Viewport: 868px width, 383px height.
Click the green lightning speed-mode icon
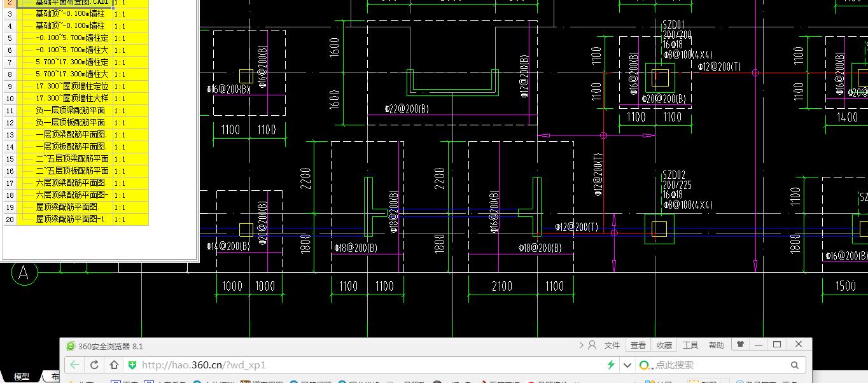[611, 365]
